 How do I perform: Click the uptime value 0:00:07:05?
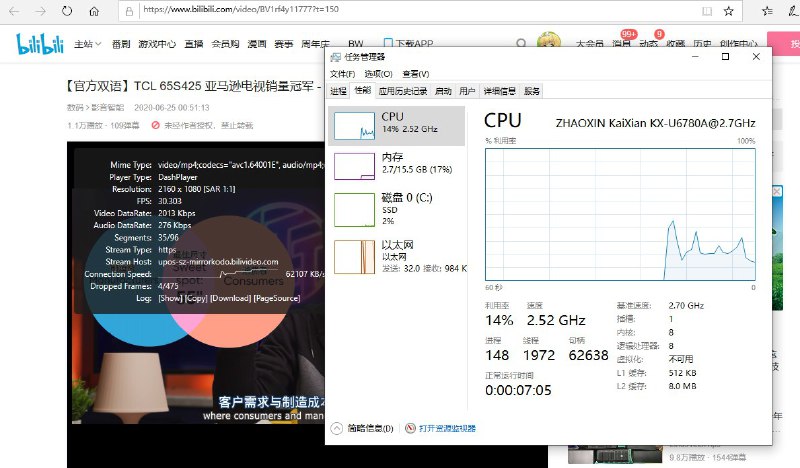518,390
